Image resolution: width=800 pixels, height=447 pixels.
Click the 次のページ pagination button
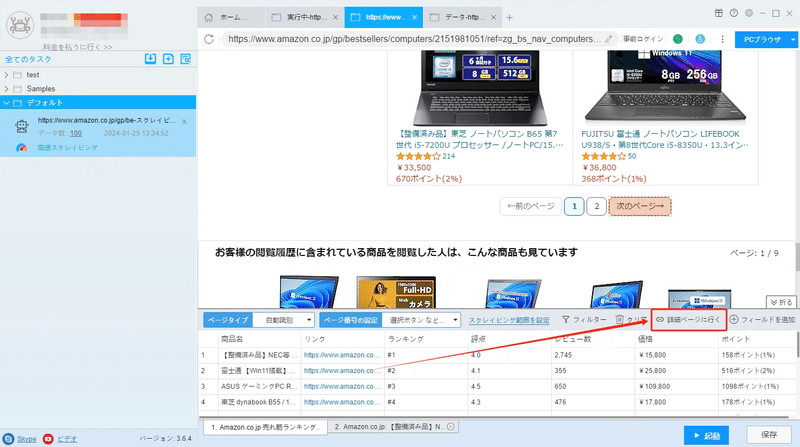coord(640,206)
